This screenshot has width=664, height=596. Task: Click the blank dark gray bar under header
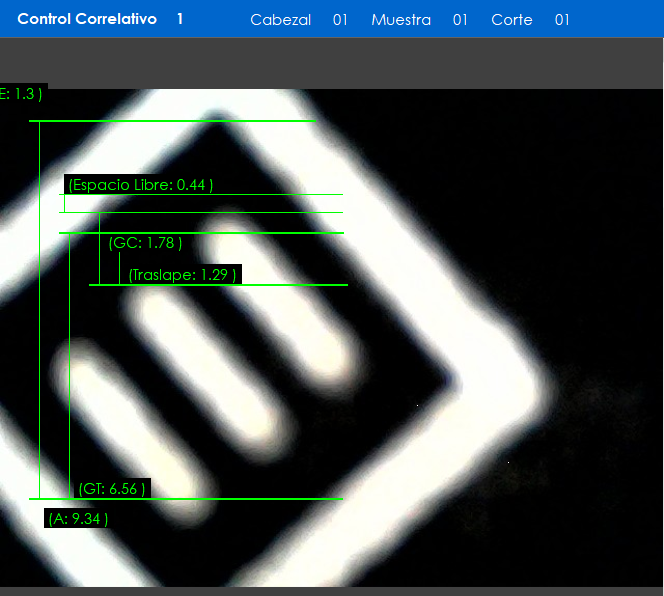coord(332,62)
